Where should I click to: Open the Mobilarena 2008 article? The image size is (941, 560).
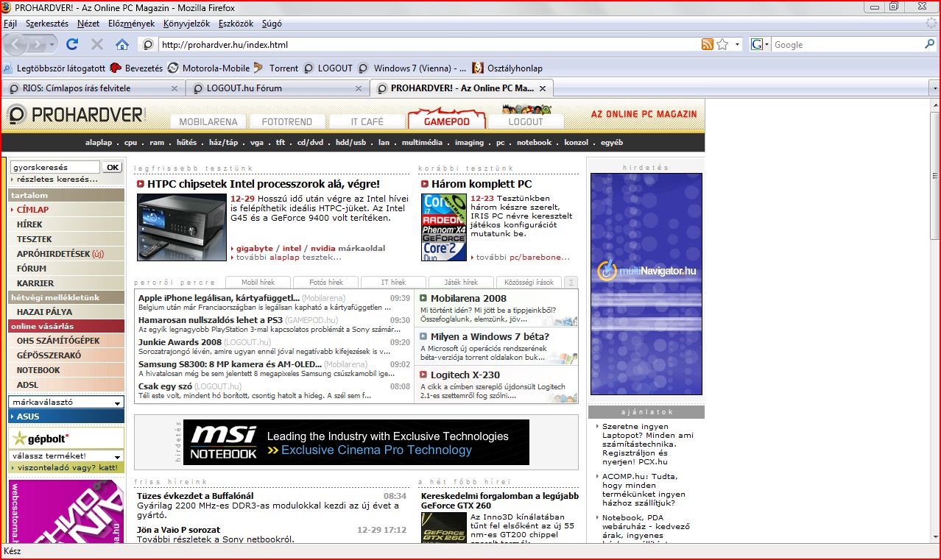[x=468, y=298]
